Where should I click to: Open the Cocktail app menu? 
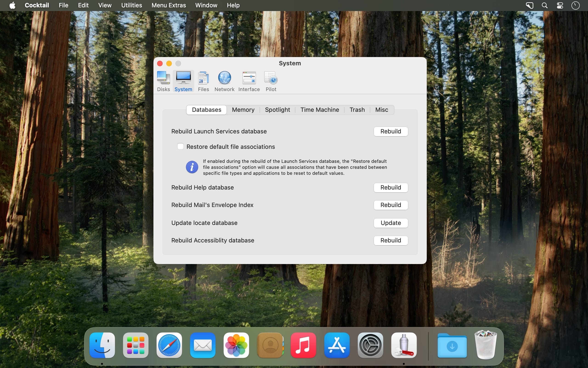pyautogui.click(x=37, y=5)
